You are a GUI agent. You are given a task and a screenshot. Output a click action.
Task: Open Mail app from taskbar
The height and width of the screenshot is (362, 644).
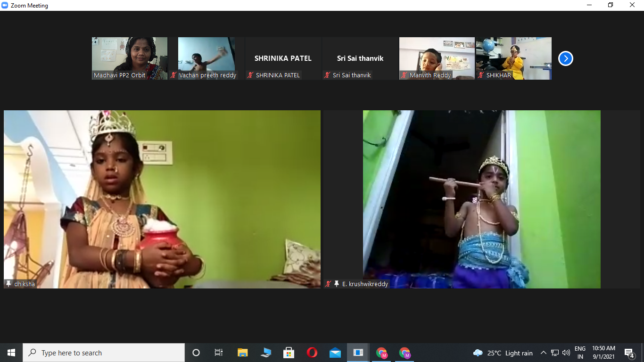pos(335,353)
